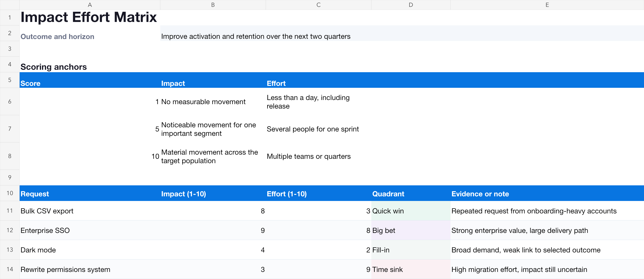
Task: Select row 3 header
Action: [10, 49]
